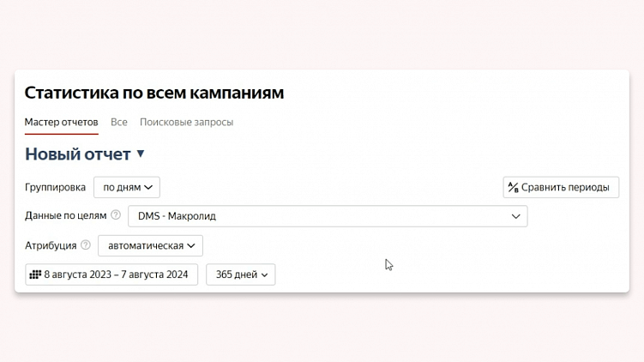This screenshot has width=644, height=362.
Task: Open the Поисковые запросы tab
Action: click(x=186, y=122)
